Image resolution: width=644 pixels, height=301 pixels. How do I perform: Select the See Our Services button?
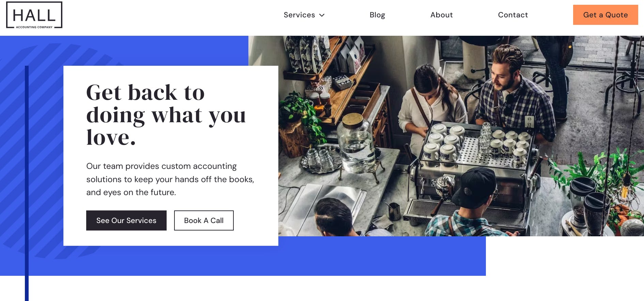click(x=126, y=221)
